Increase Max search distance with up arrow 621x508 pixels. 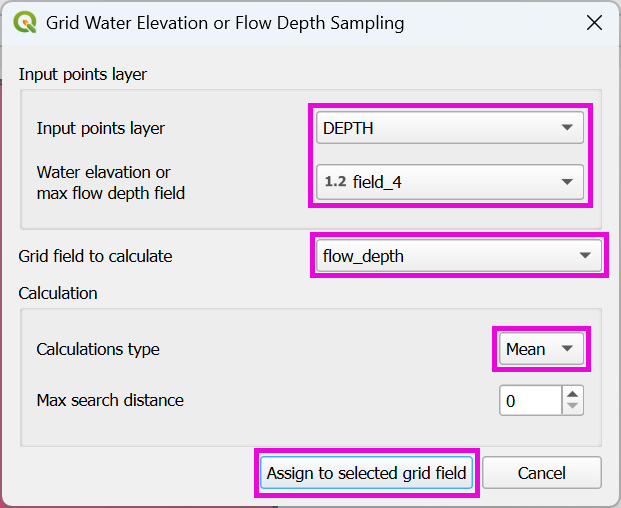[572, 394]
